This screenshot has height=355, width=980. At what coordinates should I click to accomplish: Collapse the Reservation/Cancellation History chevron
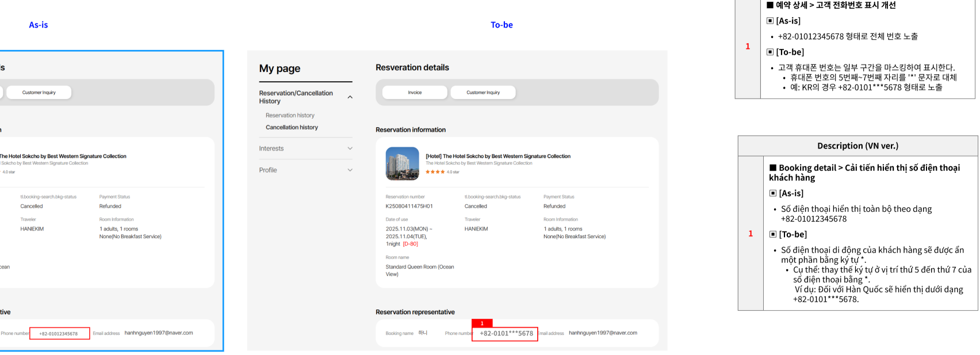350,97
